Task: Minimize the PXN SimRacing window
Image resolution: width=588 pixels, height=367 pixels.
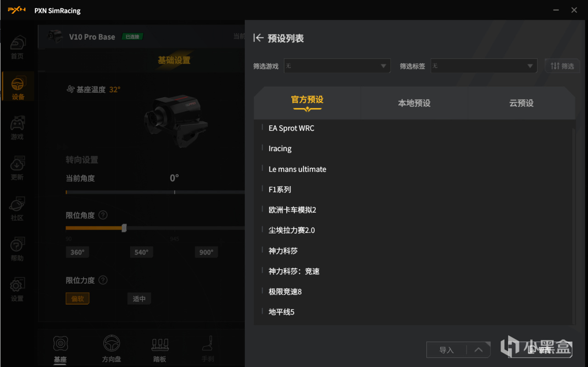Action: 555,10
